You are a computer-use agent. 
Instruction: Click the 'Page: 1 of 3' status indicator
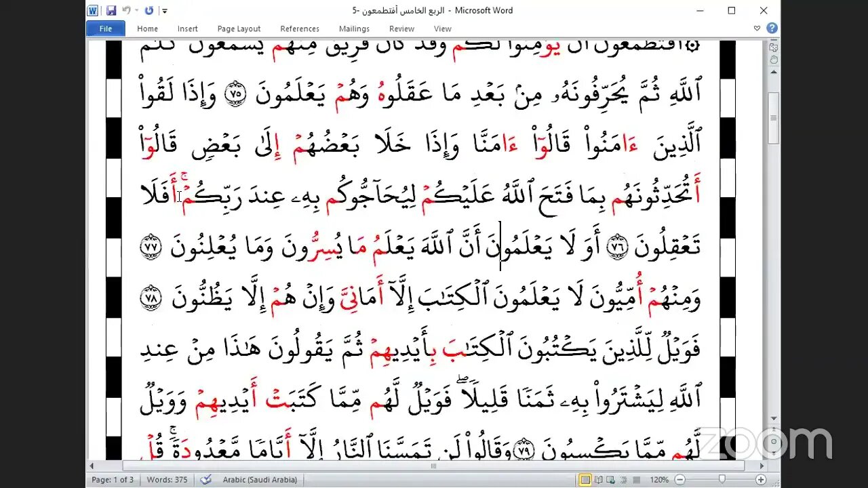pyautogui.click(x=113, y=480)
